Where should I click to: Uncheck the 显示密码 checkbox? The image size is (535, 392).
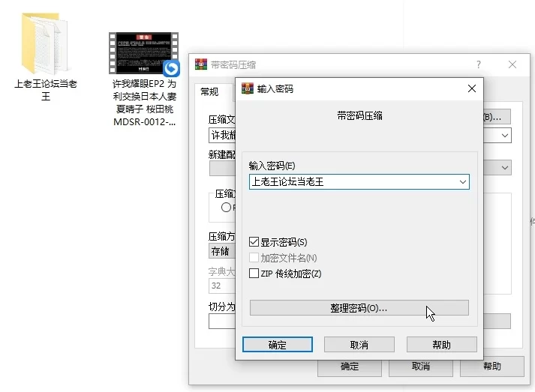click(254, 242)
